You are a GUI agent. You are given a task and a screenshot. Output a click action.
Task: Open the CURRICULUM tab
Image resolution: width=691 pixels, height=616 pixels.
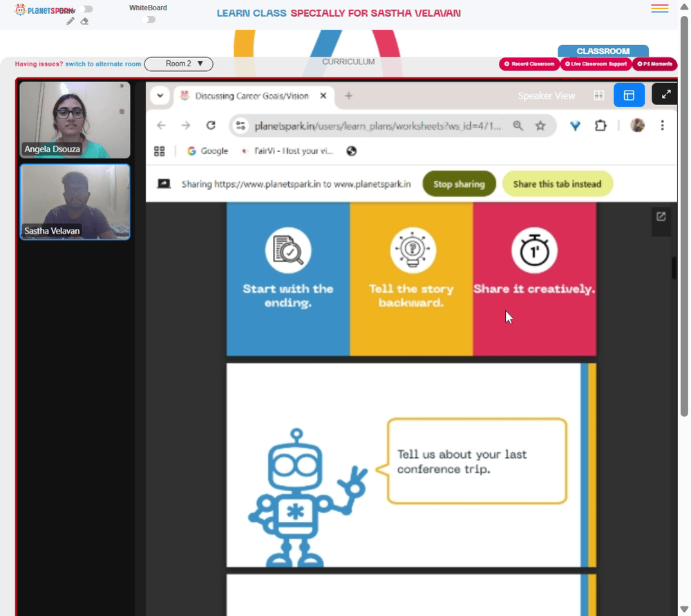point(348,62)
